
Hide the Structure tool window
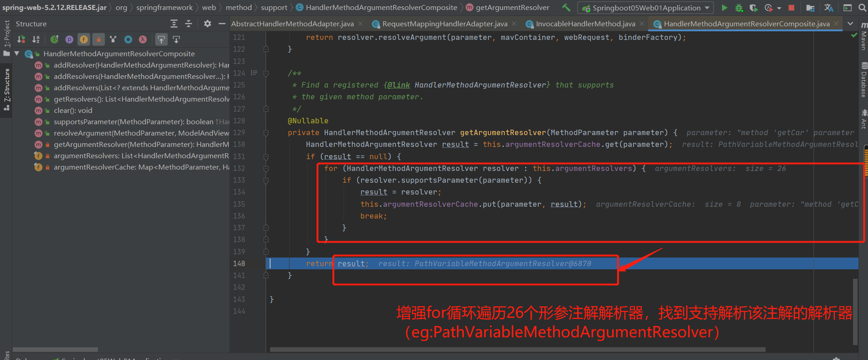coord(222,24)
